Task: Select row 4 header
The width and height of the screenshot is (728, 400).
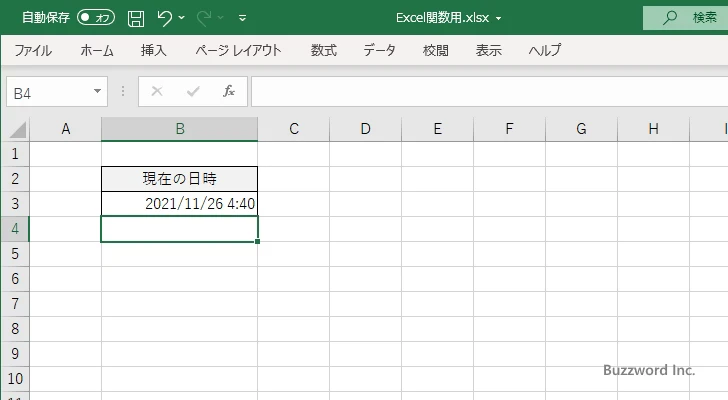Action: pyautogui.click(x=15, y=229)
